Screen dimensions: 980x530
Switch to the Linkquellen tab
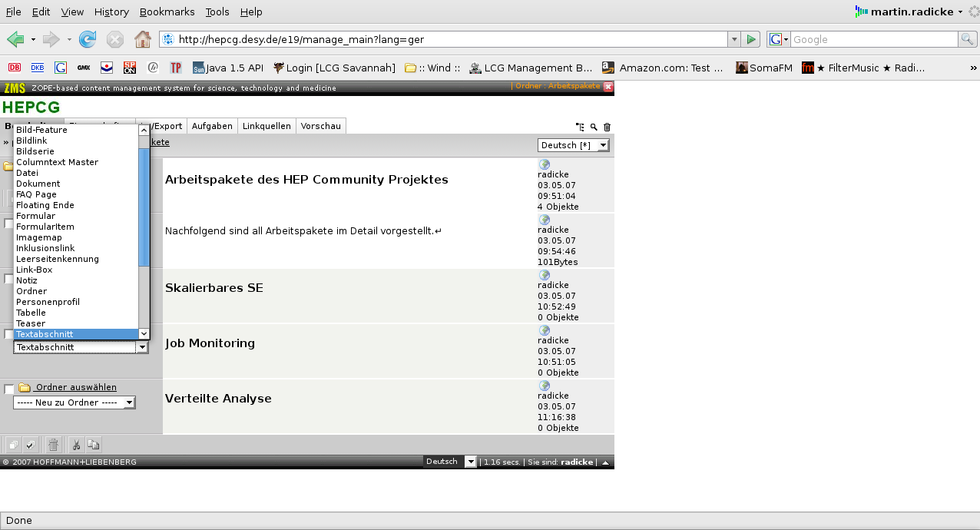267,126
